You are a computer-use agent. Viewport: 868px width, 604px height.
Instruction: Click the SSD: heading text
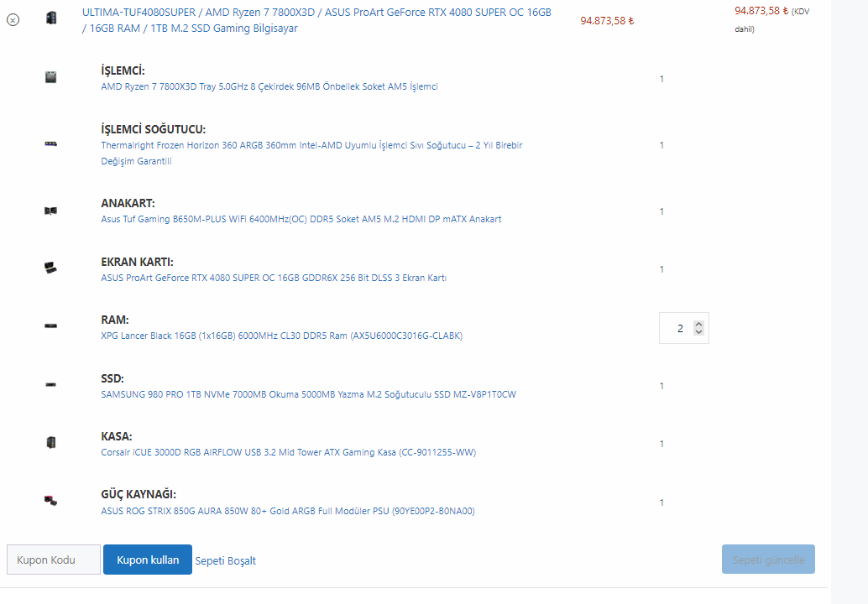[x=112, y=378]
